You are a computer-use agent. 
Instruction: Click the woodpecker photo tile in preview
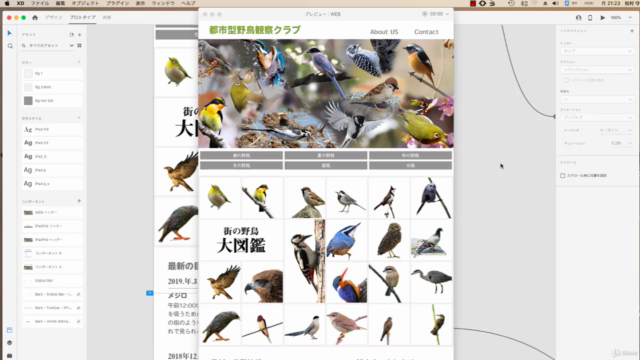coord(305,261)
